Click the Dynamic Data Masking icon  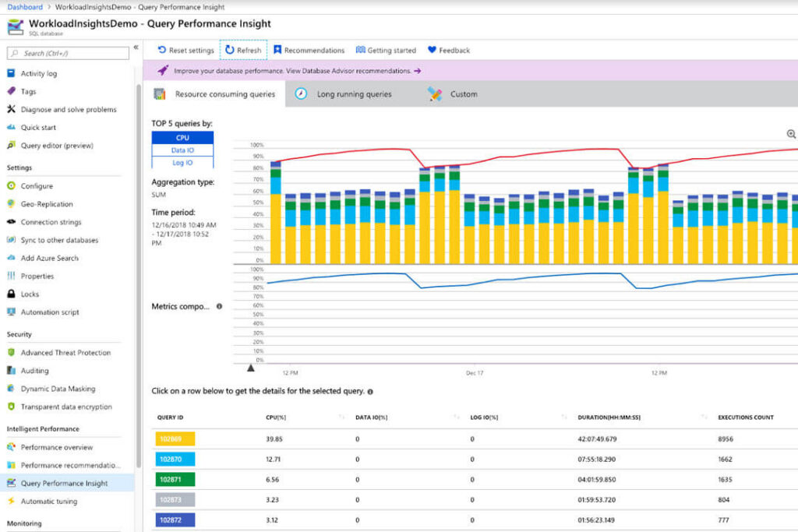(11, 388)
